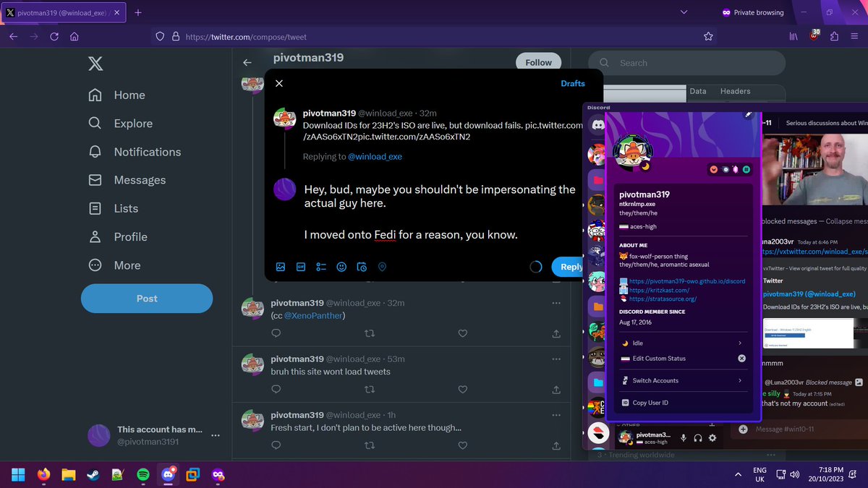The image size is (868, 488).
Task: Show hidden system tray icons
Action: click(x=738, y=475)
